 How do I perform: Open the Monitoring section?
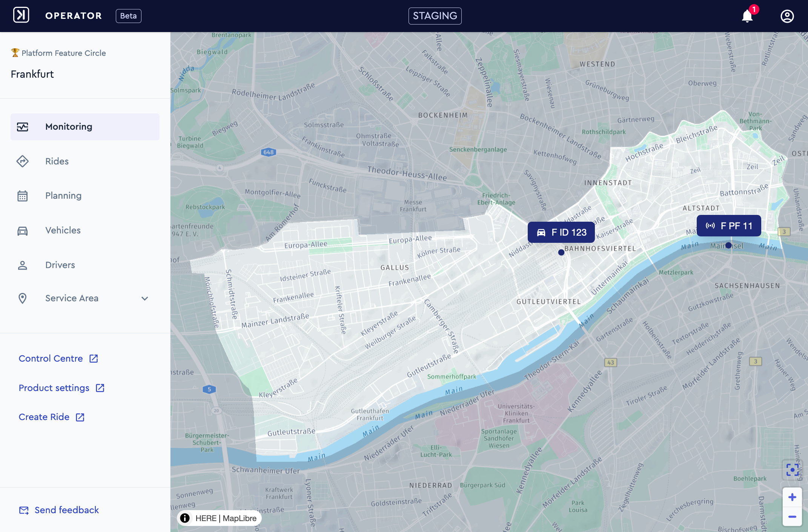[85, 127]
